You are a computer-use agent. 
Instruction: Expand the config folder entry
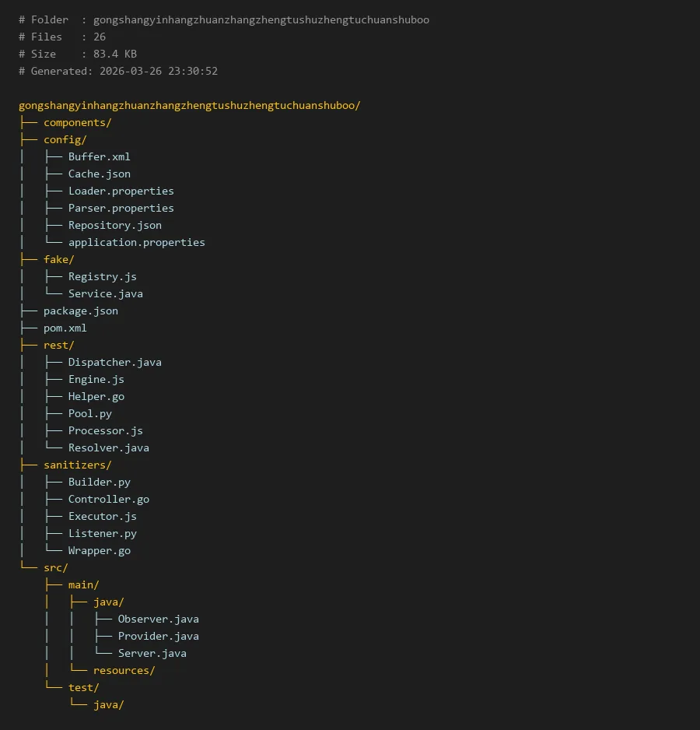[x=65, y=139]
